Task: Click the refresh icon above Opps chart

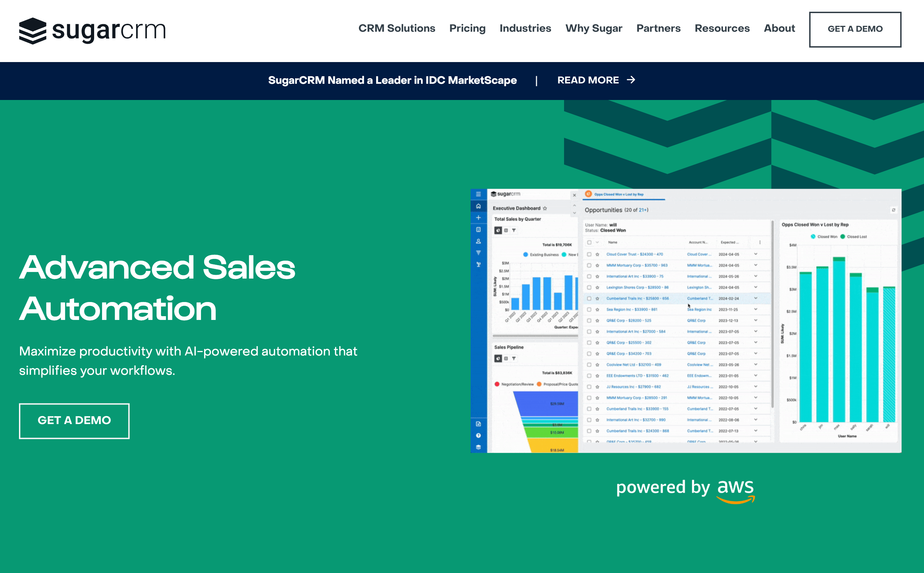Action: pyautogui.click(x=893, y=210)
